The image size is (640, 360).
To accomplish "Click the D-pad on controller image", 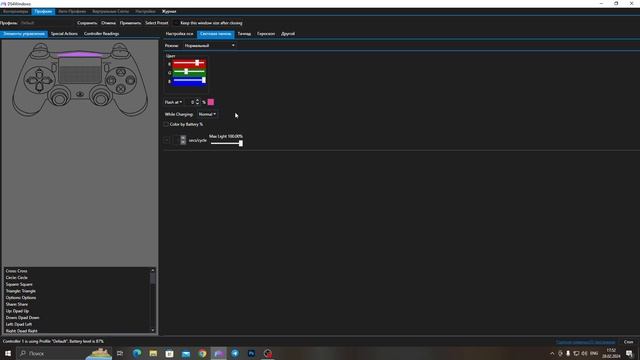I will [39, 80].
